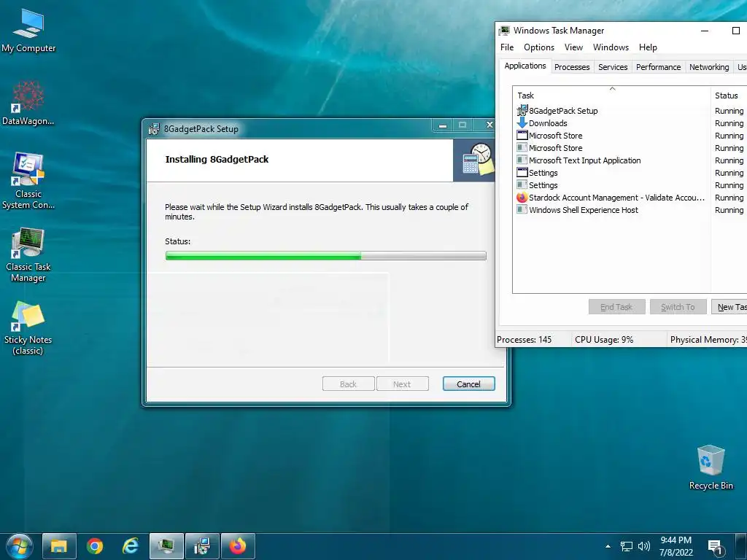Switch to the Services tab
Viewport: 747px width, 560px height.
tap(613, 67)
